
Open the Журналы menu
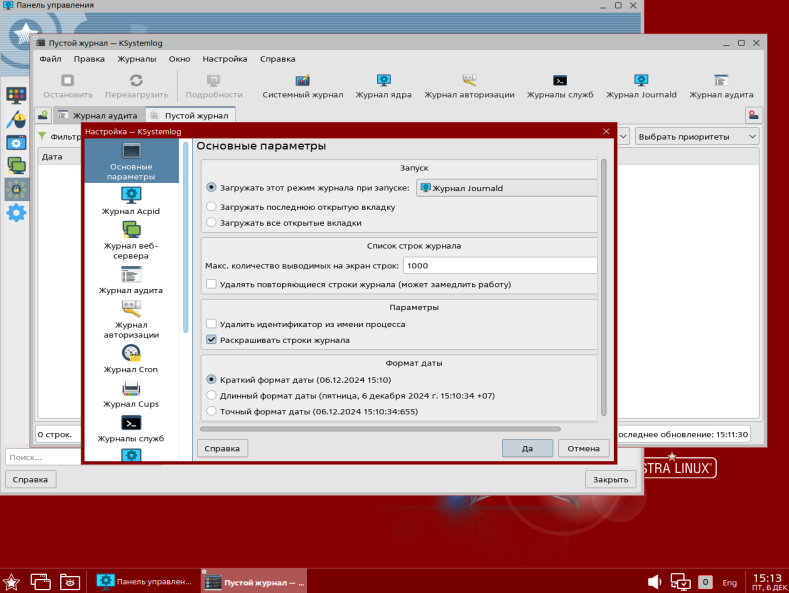click(137, 59)
